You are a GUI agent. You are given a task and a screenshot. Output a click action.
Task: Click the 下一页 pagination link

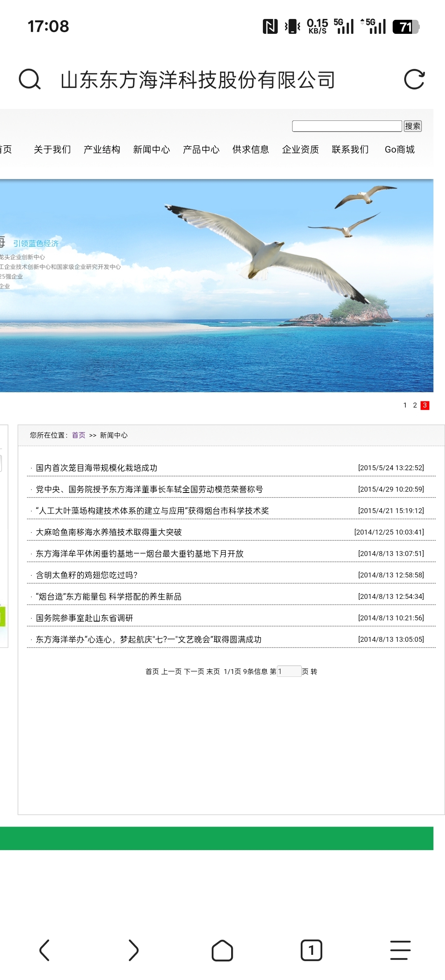(194, 671)
